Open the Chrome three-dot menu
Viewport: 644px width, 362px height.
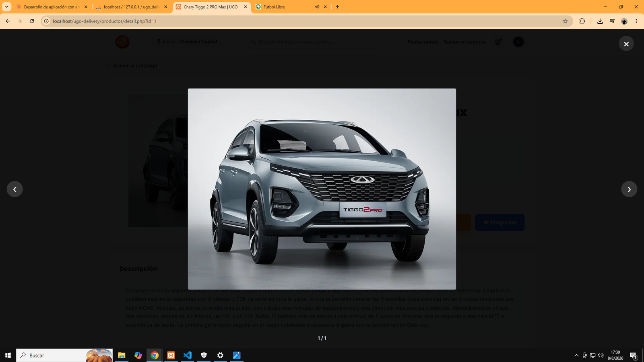(x=636, y=21)
